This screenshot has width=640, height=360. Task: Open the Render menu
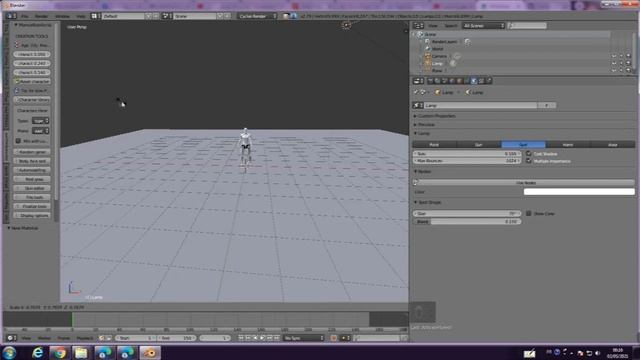41,16
